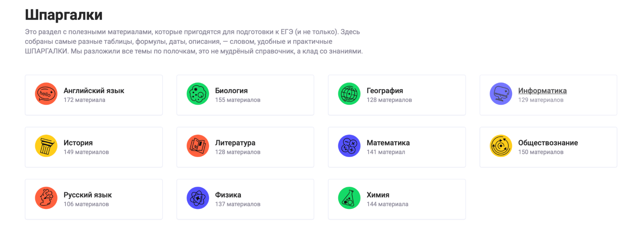Select the История card's '149 материалов' text
Viewport: 644px width, 234px height.
[86, 152]
